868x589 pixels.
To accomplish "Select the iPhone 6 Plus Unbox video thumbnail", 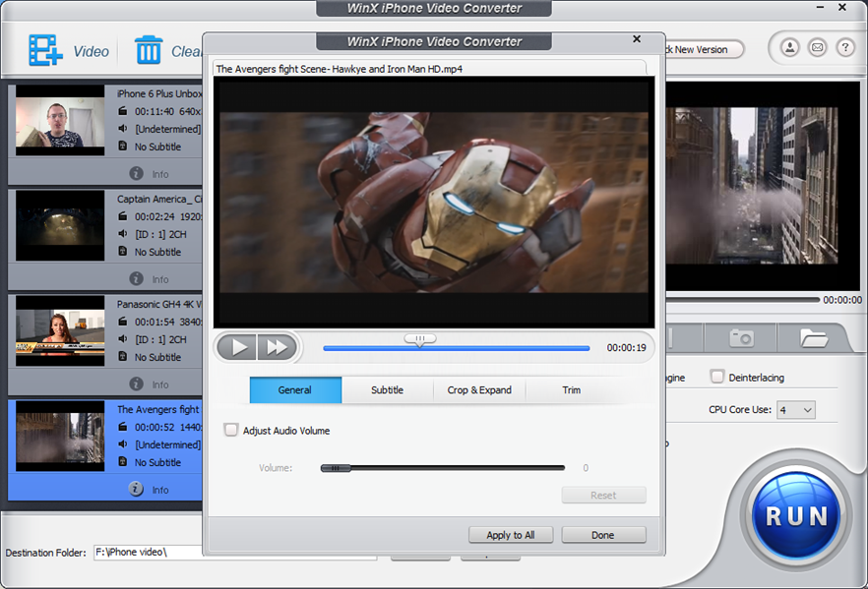I will (60, 120).
